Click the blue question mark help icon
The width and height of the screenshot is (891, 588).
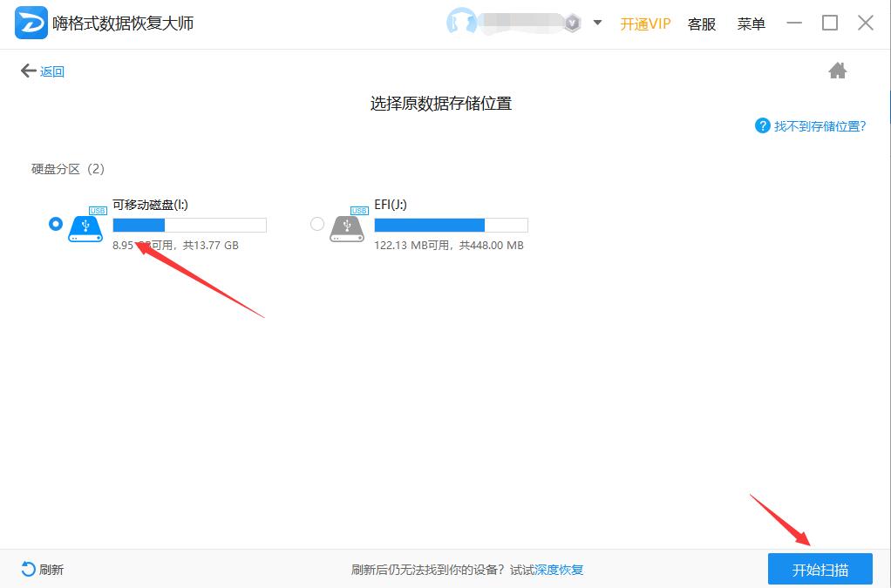point(763,126)
